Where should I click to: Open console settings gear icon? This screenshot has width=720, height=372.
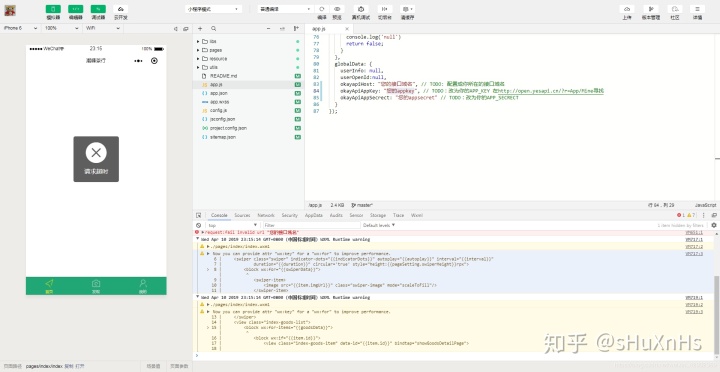tap(714, 225)
